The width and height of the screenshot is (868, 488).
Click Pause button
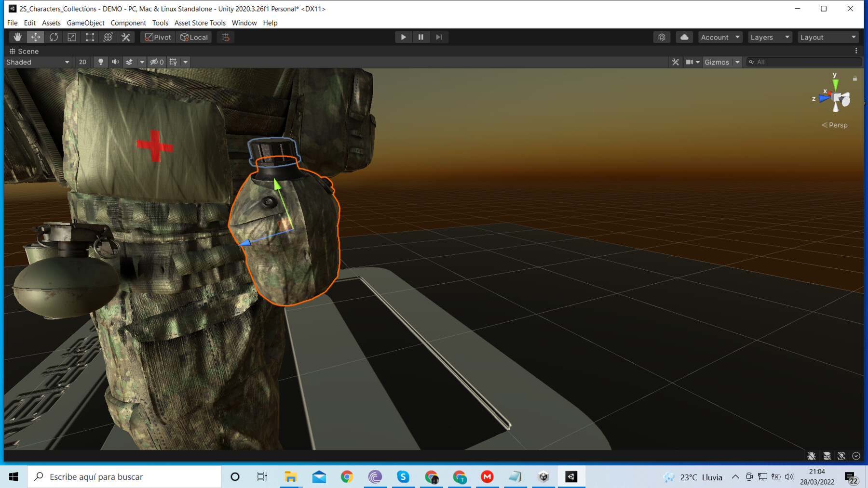pos(421,37)
